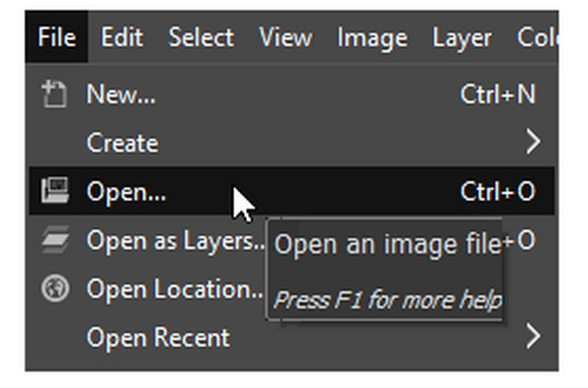The height and width of the screenshot is (388, 588).
Task: Open the Select menu
Action: (201, 37)
